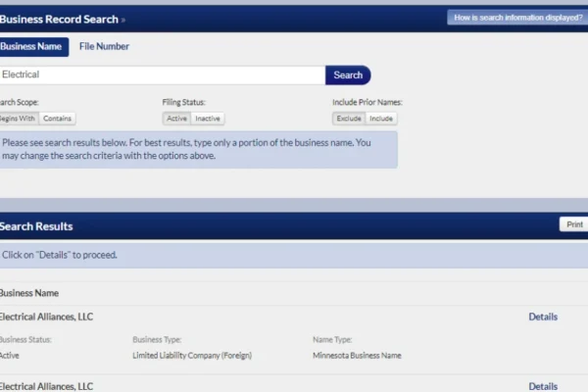Click the chevron beside Business Record Search
The image size is (588, 392).
(123, 20)
